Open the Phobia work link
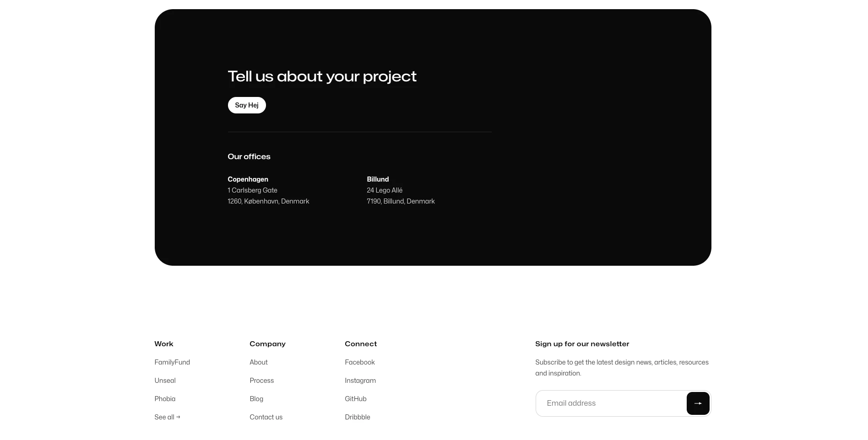 165,399
